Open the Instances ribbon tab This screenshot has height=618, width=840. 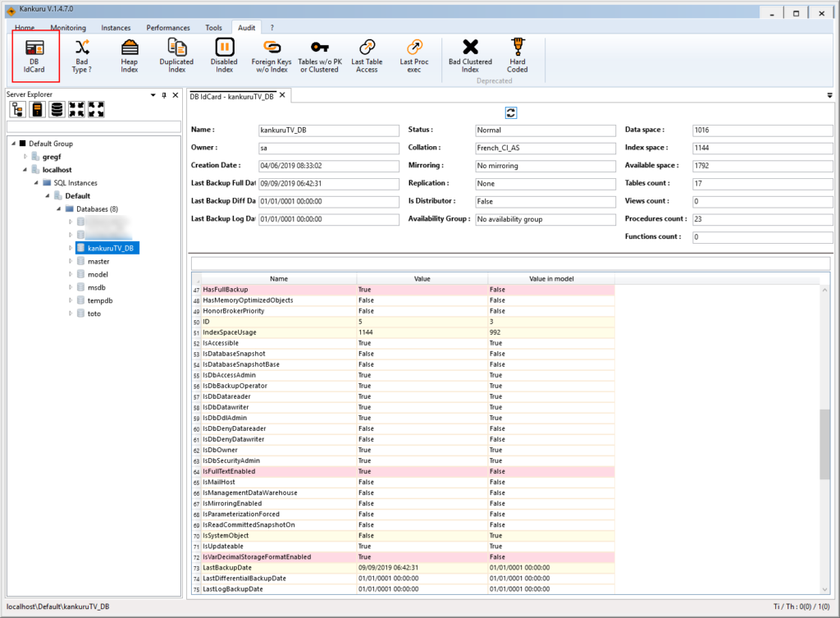tap(116, 28)
